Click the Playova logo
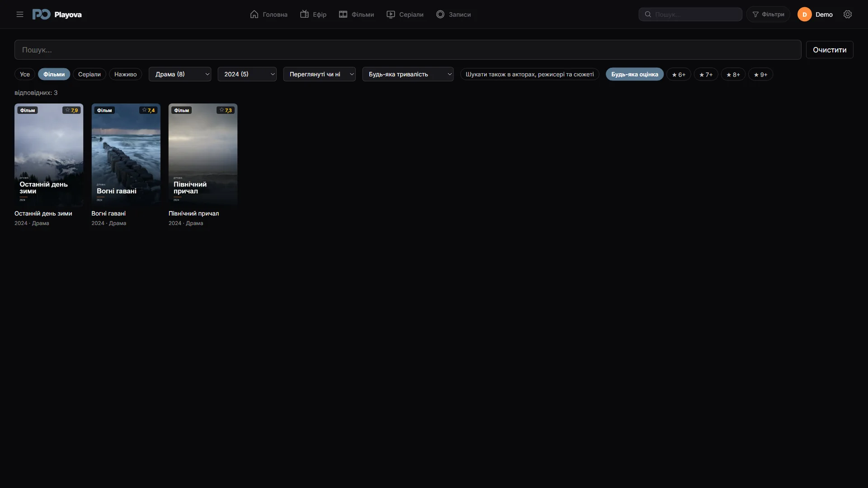This screenshot has width=868, height=488. pos(57,14)
